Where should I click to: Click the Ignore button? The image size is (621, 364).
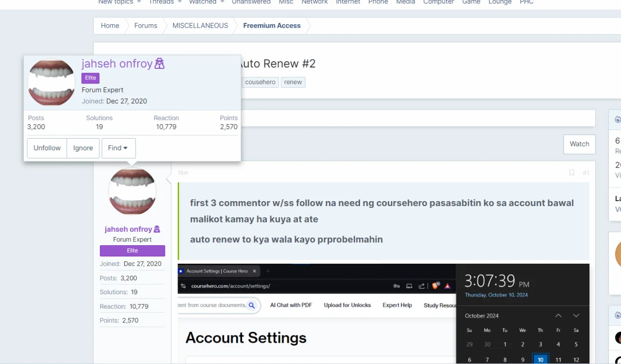pyautogui.click(x=83, y=148)
